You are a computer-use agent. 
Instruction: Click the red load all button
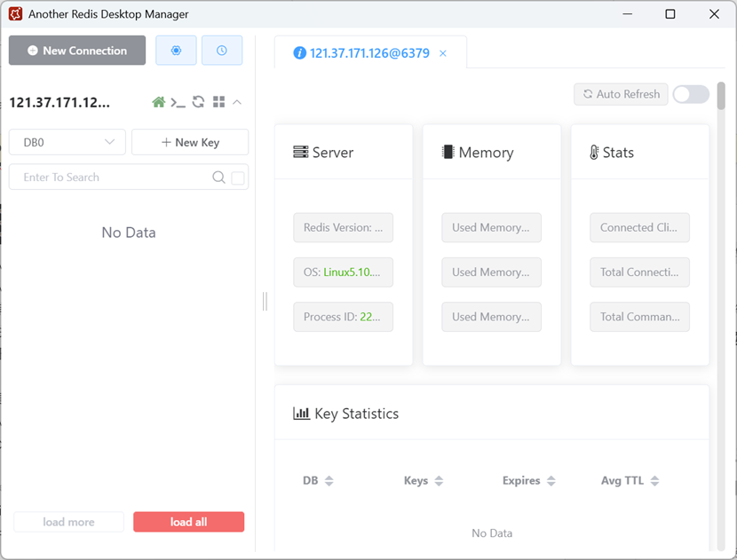click(x=188, y=522)
